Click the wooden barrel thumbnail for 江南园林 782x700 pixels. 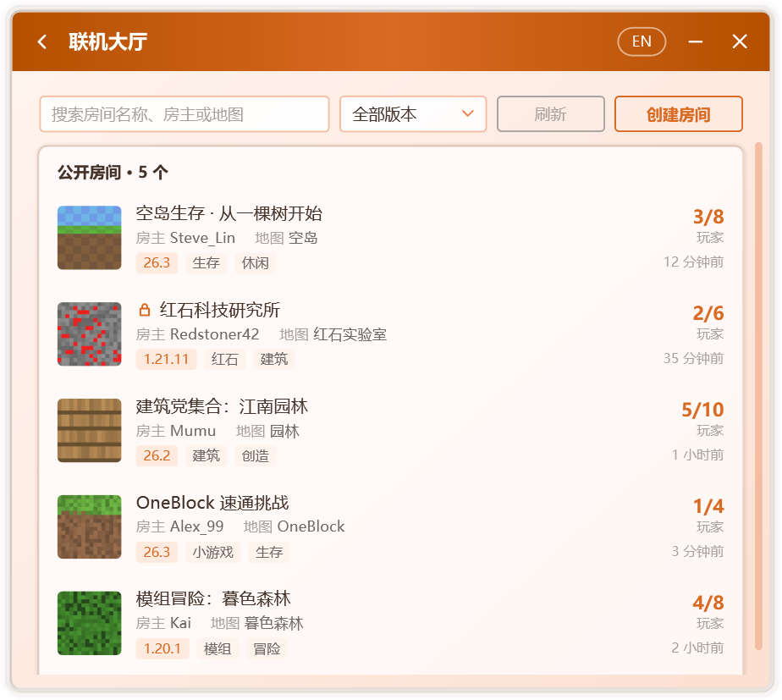89,430
